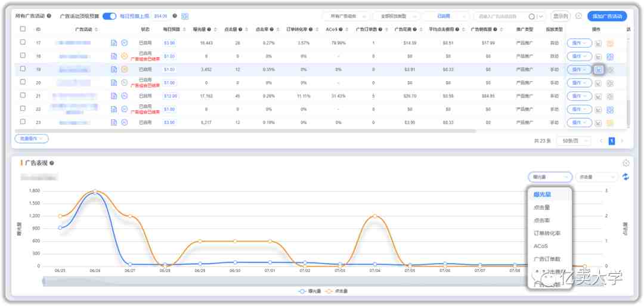The width and height of the screenshot is (644, 306).
Task: Open the document icon for campaign 17
Action: [114, 43]
